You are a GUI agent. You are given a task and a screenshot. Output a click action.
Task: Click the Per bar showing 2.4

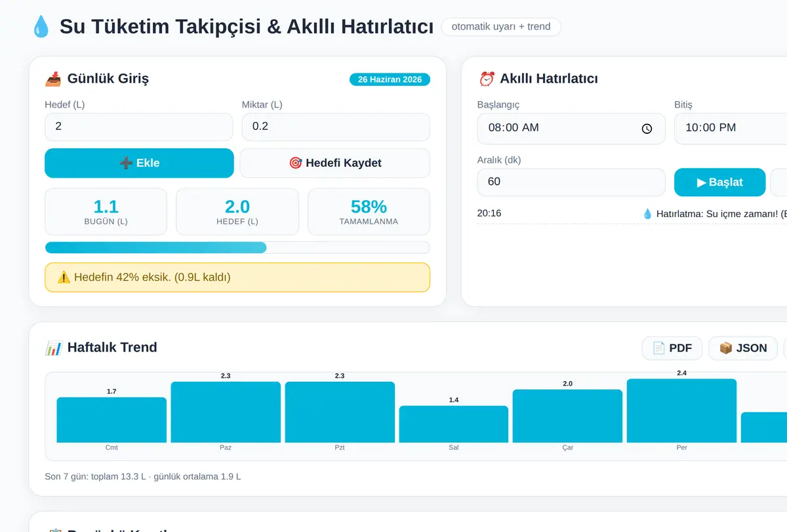click(x=682, y=411)
